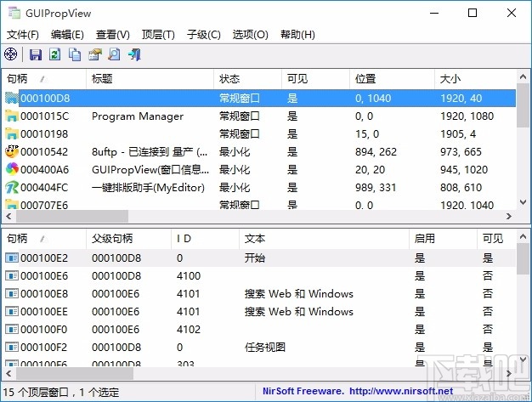The width and height of the screenshot is (532, 402).
Task: Click the top pane vertical scrollbar down arrow
Action: pyautogui.click(x=523, y=202)
